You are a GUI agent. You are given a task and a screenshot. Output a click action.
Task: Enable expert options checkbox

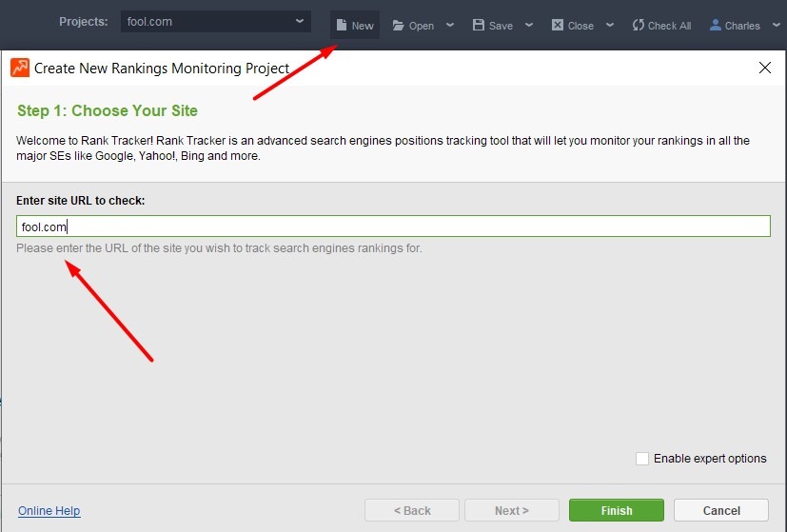tap(642, 458)
